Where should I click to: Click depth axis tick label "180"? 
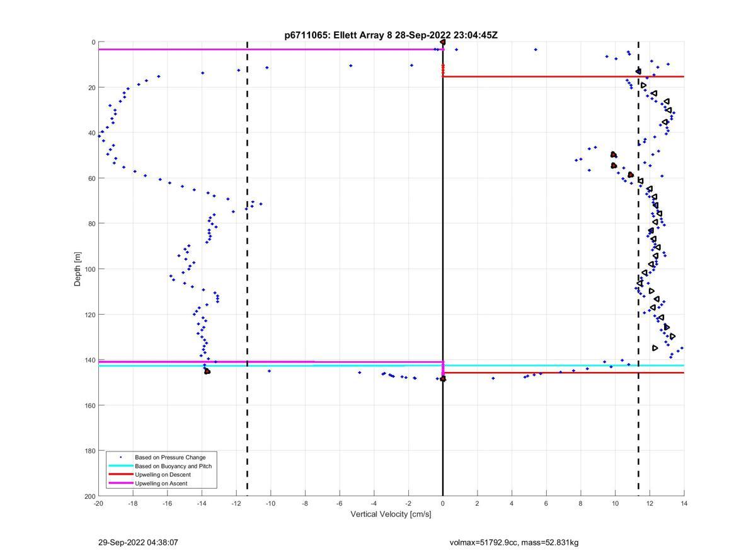tap(89, 451)
